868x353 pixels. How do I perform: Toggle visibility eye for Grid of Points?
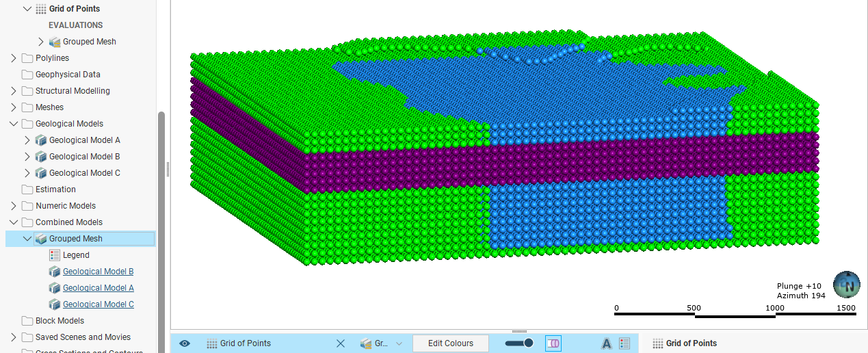coord(185,343)
